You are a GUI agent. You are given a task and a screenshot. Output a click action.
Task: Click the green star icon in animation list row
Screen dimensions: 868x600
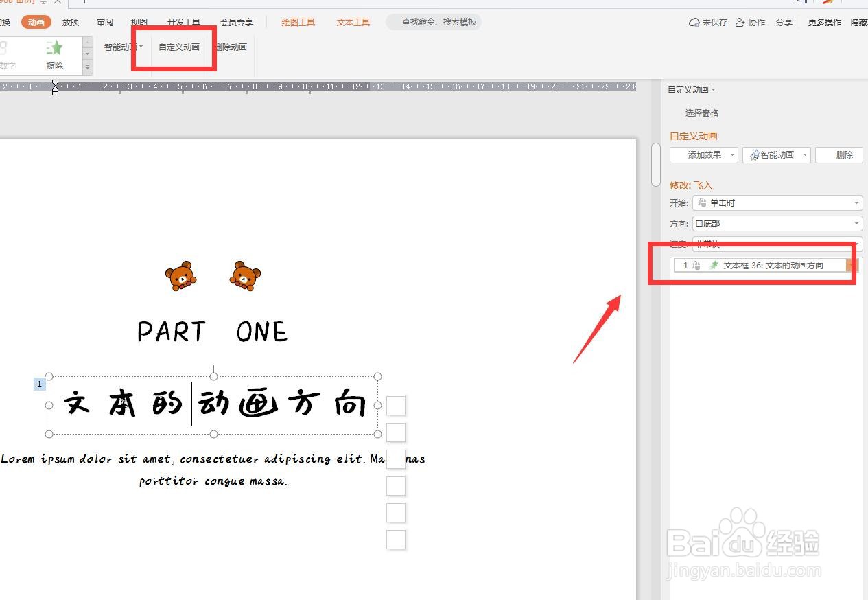713,266
